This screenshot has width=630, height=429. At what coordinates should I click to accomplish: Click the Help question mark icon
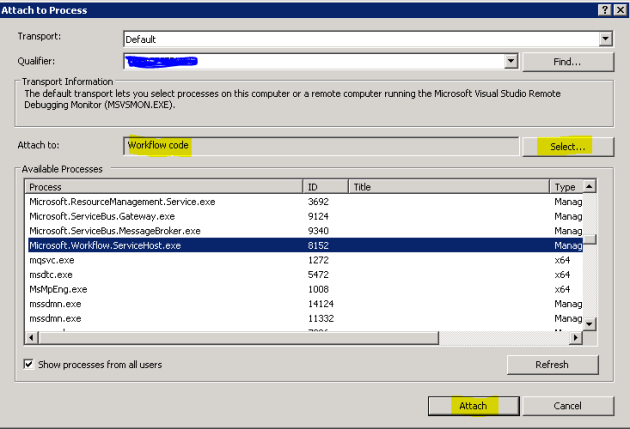pyautogui.click(x=606, y=9)
